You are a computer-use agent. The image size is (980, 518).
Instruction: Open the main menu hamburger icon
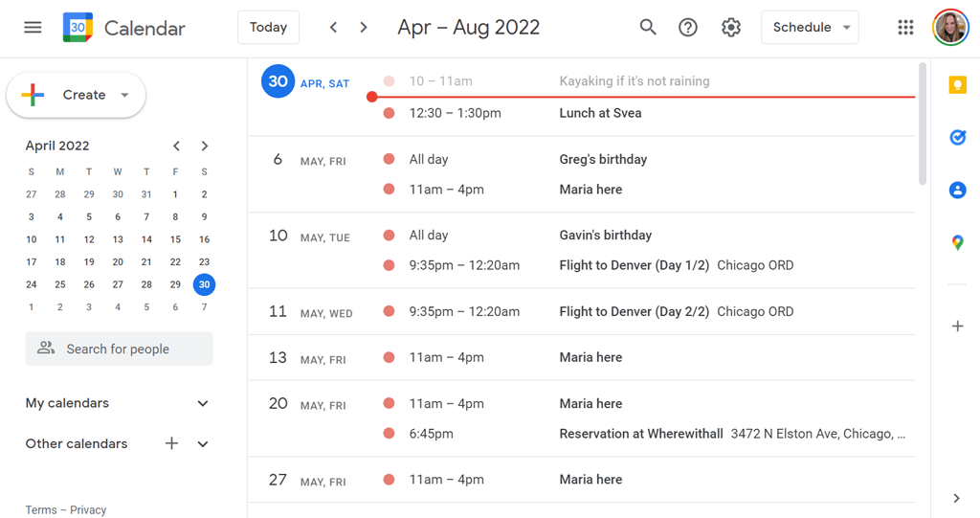click(x=33, y=27)
